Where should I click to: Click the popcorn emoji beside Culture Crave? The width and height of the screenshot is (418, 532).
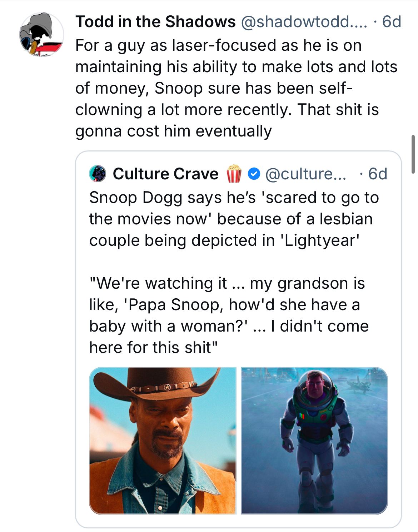point(234,174)
